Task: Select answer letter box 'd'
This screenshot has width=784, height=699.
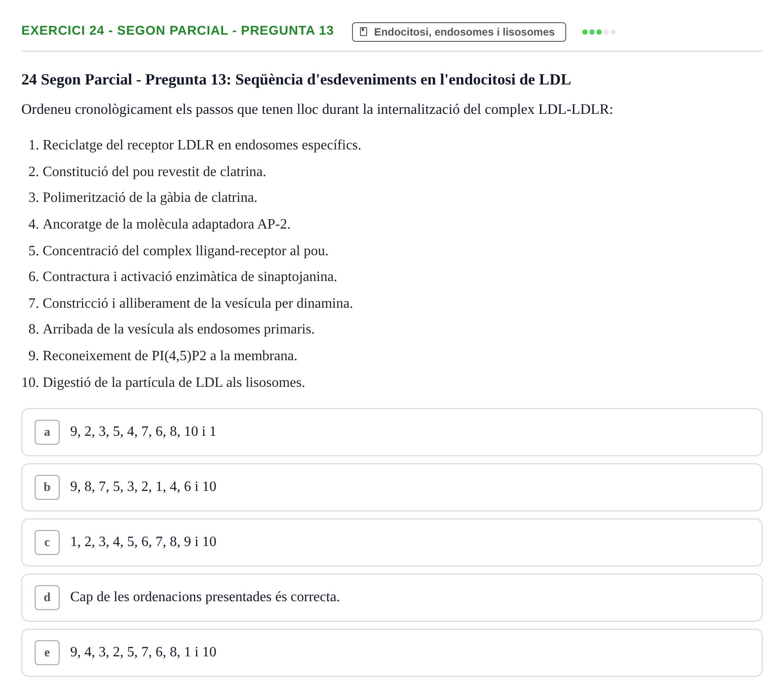Action: [47, 598]
